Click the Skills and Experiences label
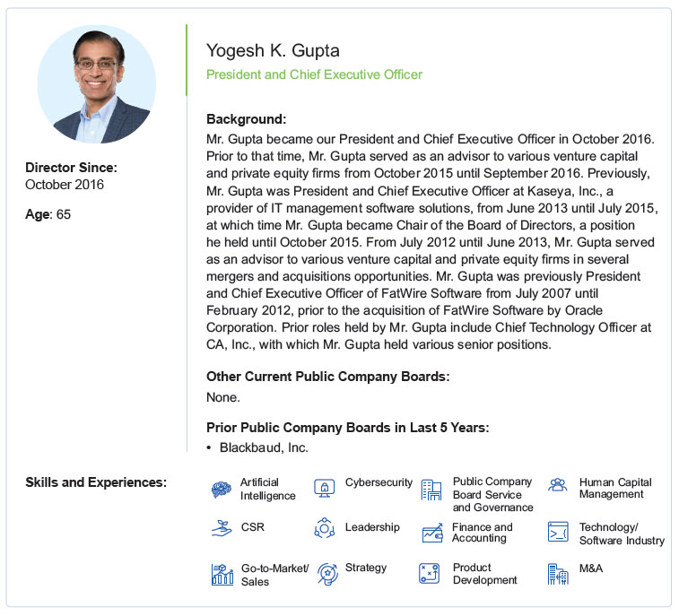The image size is (679, 616). click(x=96, y=482)
